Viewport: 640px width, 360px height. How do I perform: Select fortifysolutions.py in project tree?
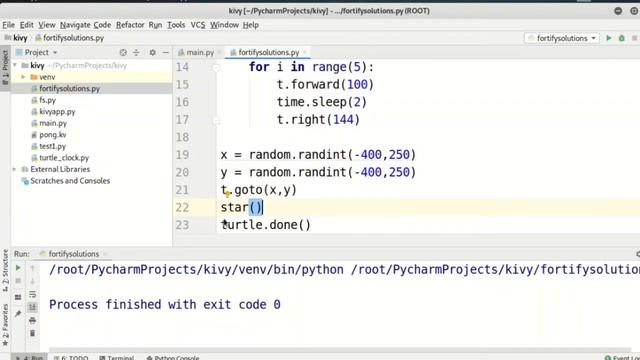[x=69, y=89]
